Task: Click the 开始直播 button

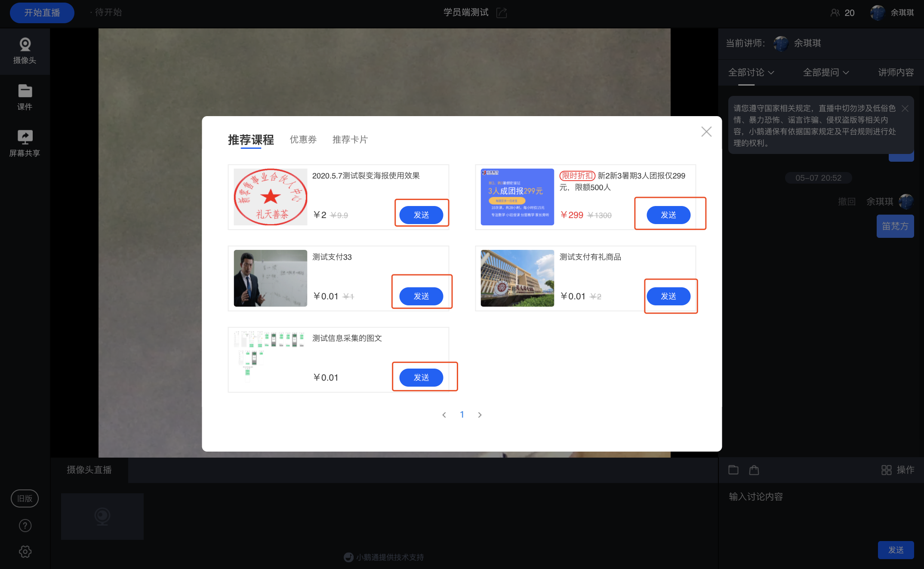Action: point(42,12)
